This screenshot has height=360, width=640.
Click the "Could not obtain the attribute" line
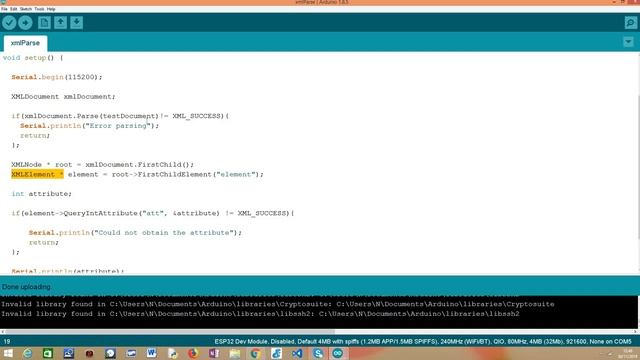point(135,233)
